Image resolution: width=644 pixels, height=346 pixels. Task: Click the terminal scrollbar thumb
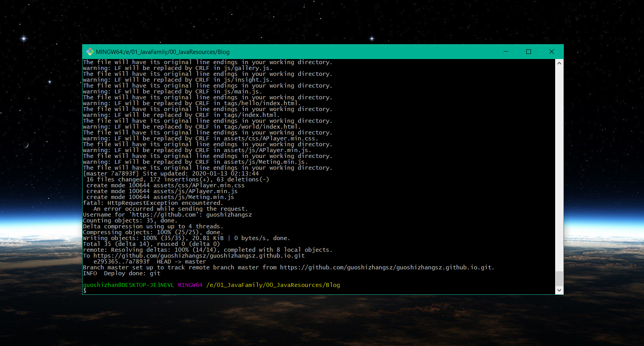pyautogui.click(x=559, y=278)
